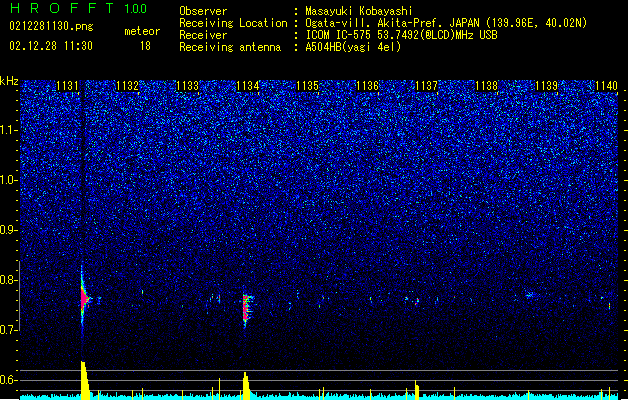
Task: Click the 1137 time marker
Action: point(426,86)
